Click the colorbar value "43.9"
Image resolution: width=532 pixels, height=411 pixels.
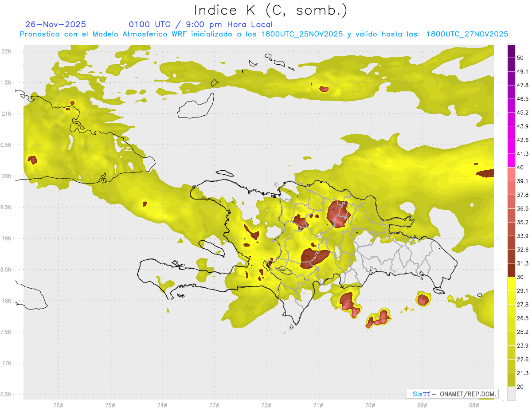[523, 126]
